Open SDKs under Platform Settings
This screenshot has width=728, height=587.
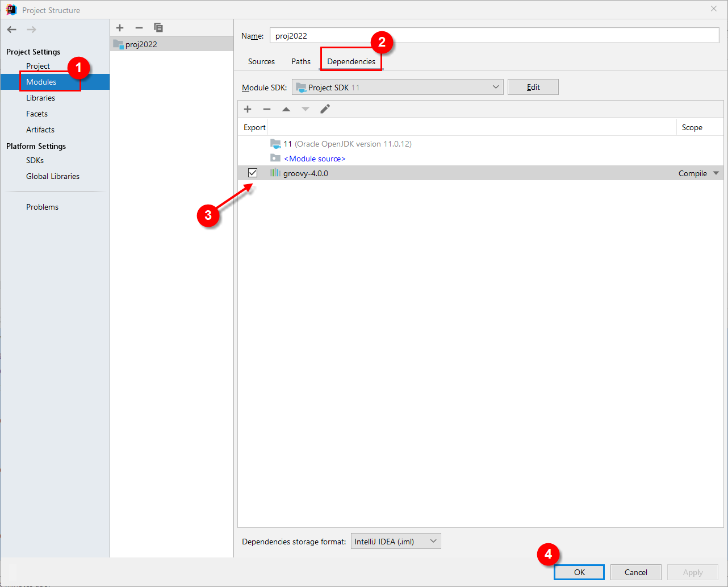click(35, 160)
